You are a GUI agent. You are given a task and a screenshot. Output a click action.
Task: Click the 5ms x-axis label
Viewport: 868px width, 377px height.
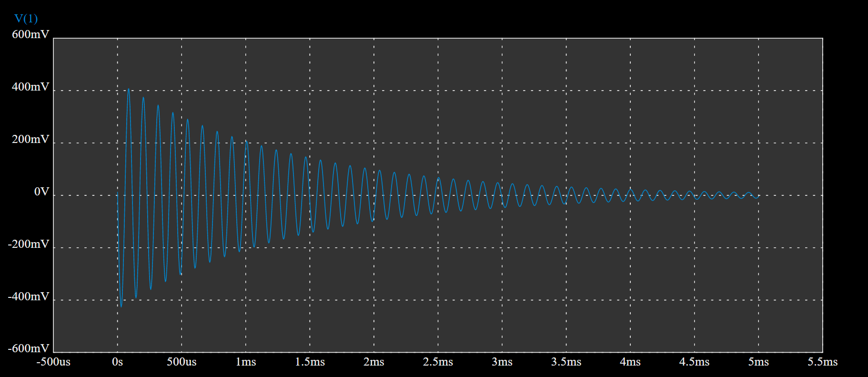[758, 362]
